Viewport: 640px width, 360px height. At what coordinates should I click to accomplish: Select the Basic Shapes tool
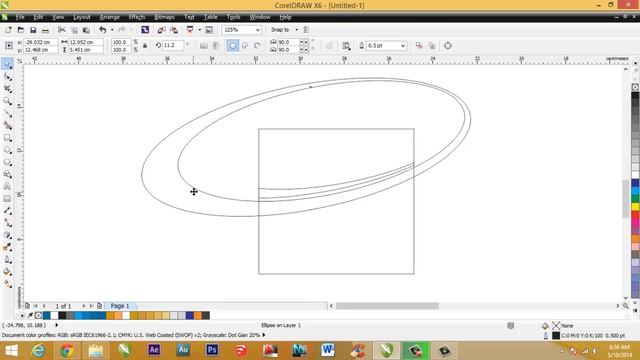click(x=7, y=175)
